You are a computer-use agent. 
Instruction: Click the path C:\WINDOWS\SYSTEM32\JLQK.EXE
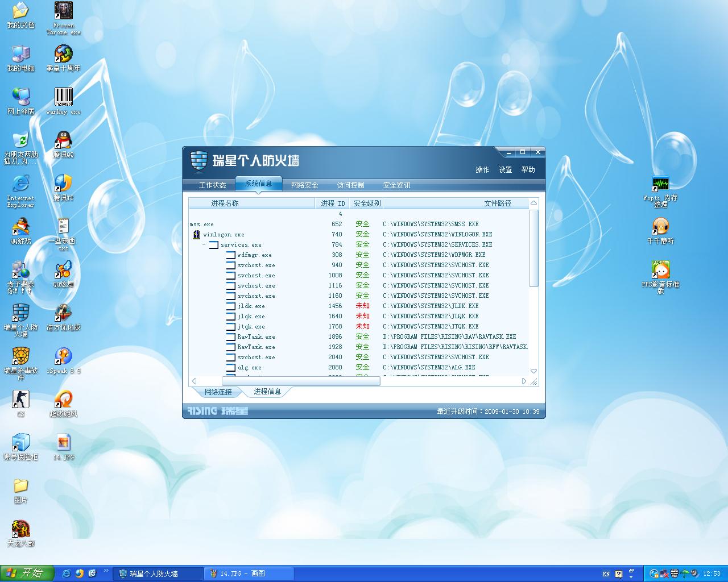pyautogui.click(x=431, y=316)
